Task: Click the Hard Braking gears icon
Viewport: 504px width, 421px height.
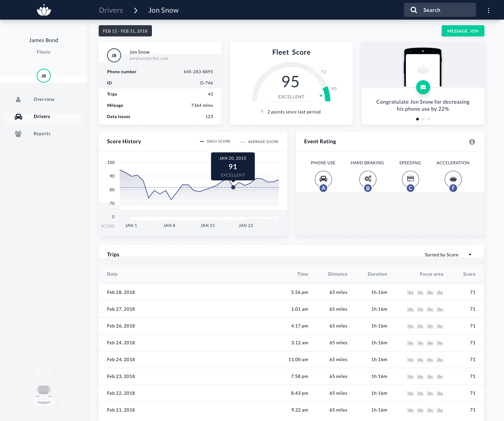Action: (x=368, y=179)
